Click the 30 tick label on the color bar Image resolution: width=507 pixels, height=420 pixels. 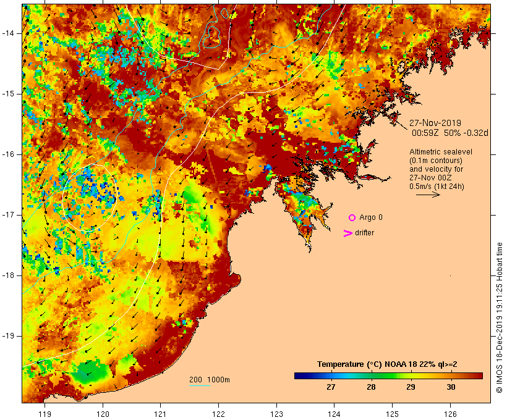coord(451,387)
